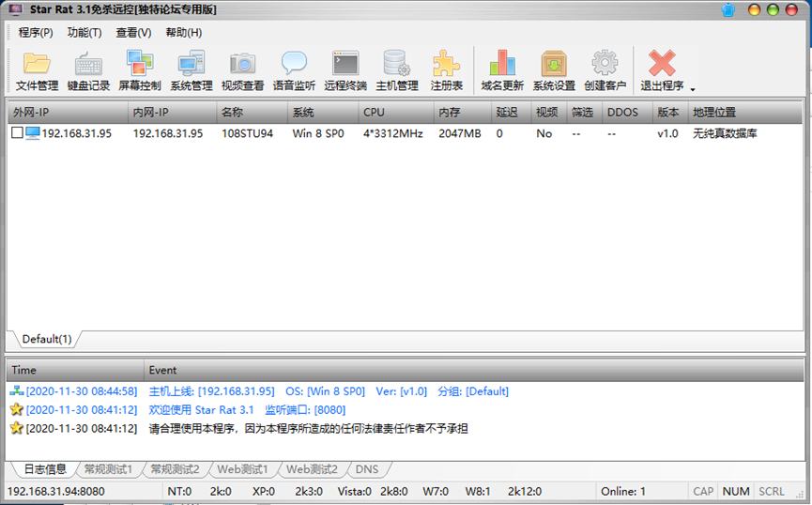The height and width of the screenshot is (505, 812).
Task: Open 视频查看 webcam viewer
Action: point(243,70)
